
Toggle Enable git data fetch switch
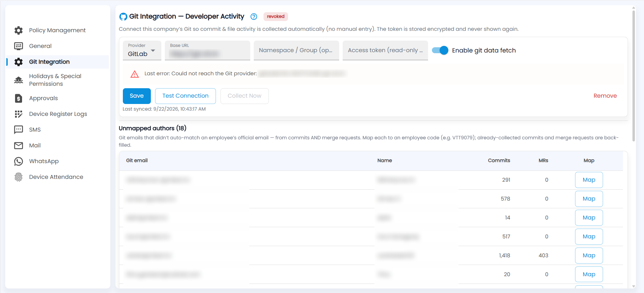click(x=440, y=50)
